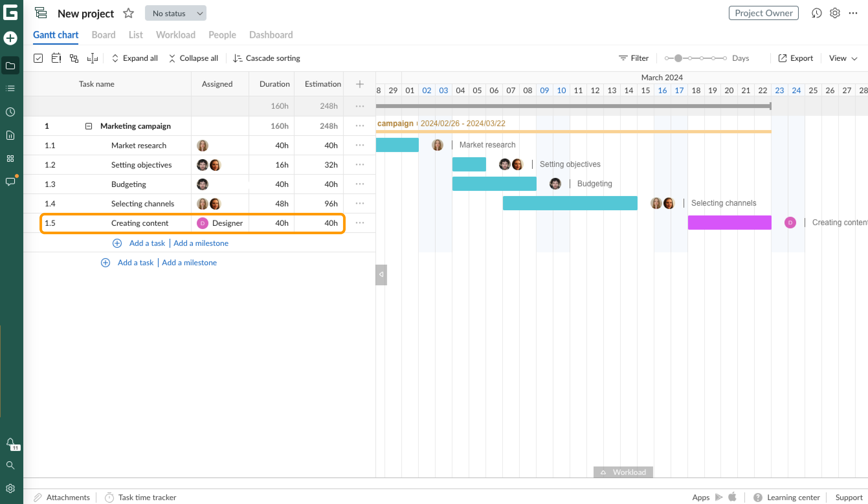Screen dimensions: 868x504
Task: Switch to the Workload tab
Action: click(175, 35)
